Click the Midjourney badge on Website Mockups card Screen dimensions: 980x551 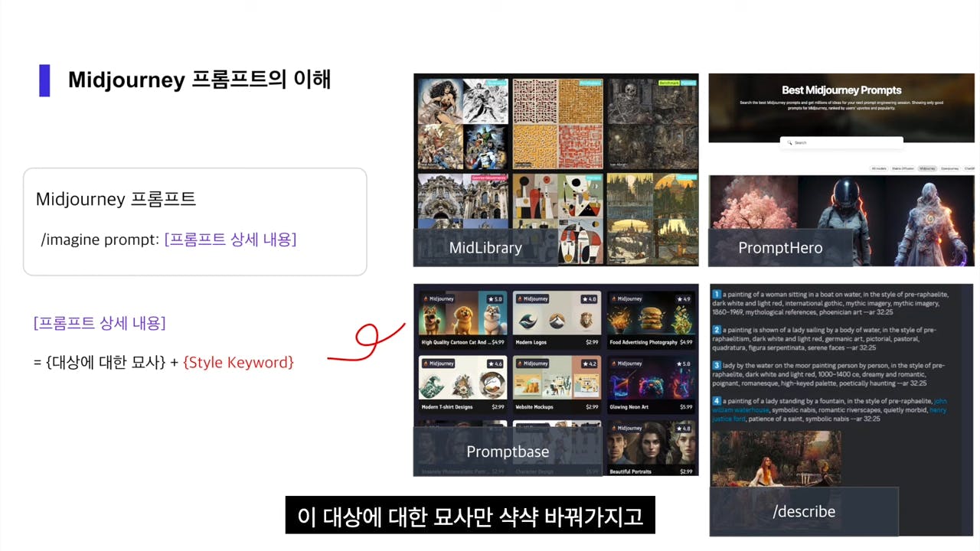point(533,364)
